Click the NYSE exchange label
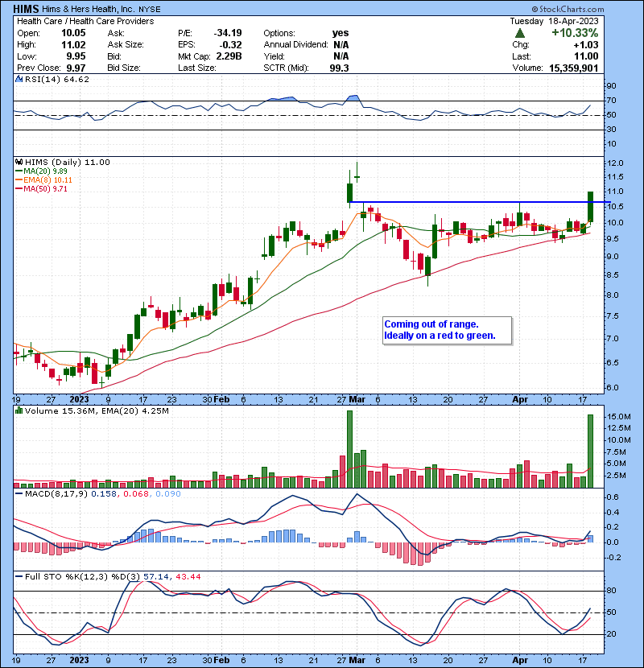The height and width of the screenshot is (668, 644). 150,10
